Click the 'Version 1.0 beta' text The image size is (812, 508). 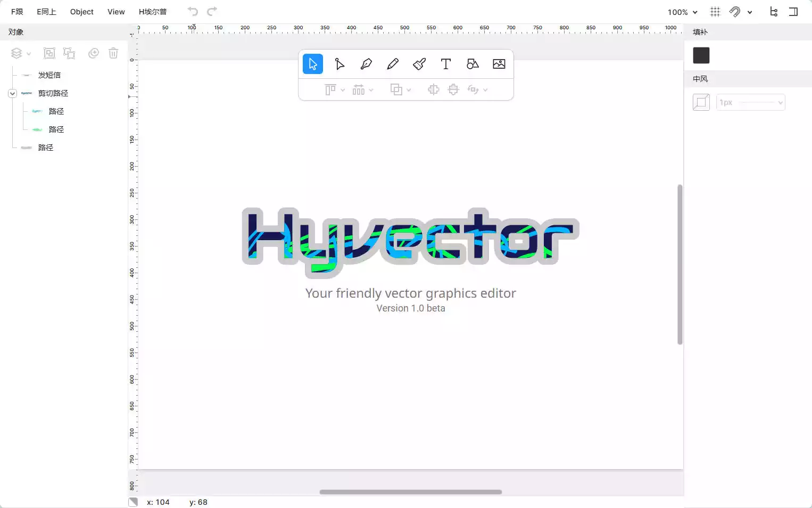(411, 308)
